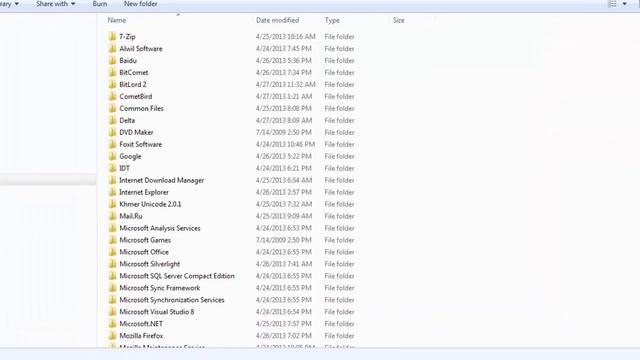Click the Delta row's File folder type

click(x=339, y=120)
